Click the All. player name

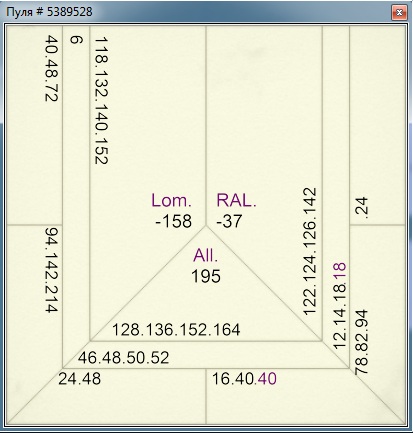tap(205, 256)
